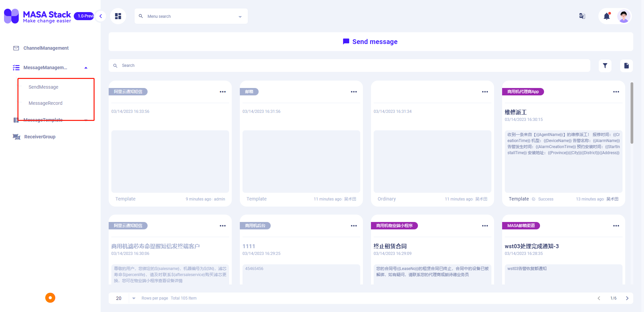Click the ChannelManagement envelope icon
The width and height of the screenshot is (644, 312).
click(x=16, y=48)
